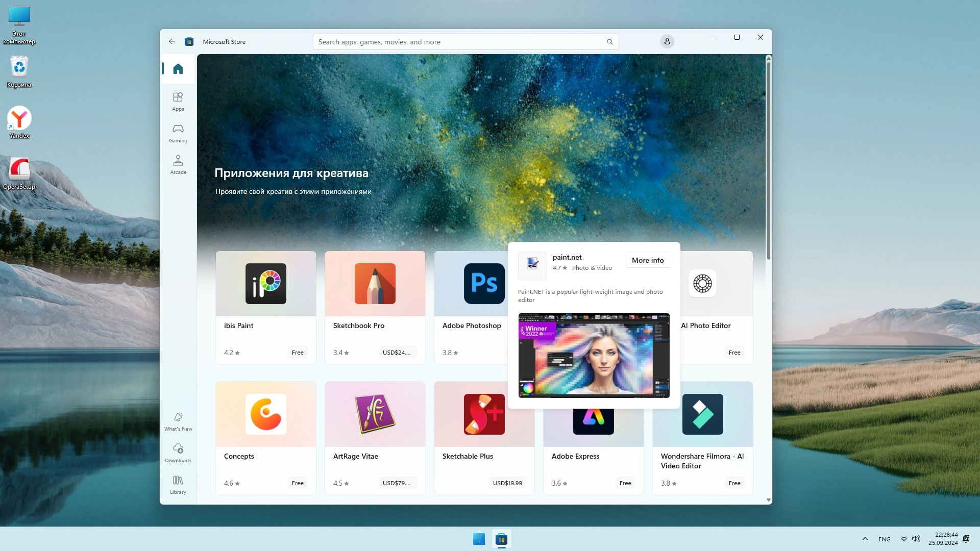Open the paint.net screenshot preview

coord(594,356)
